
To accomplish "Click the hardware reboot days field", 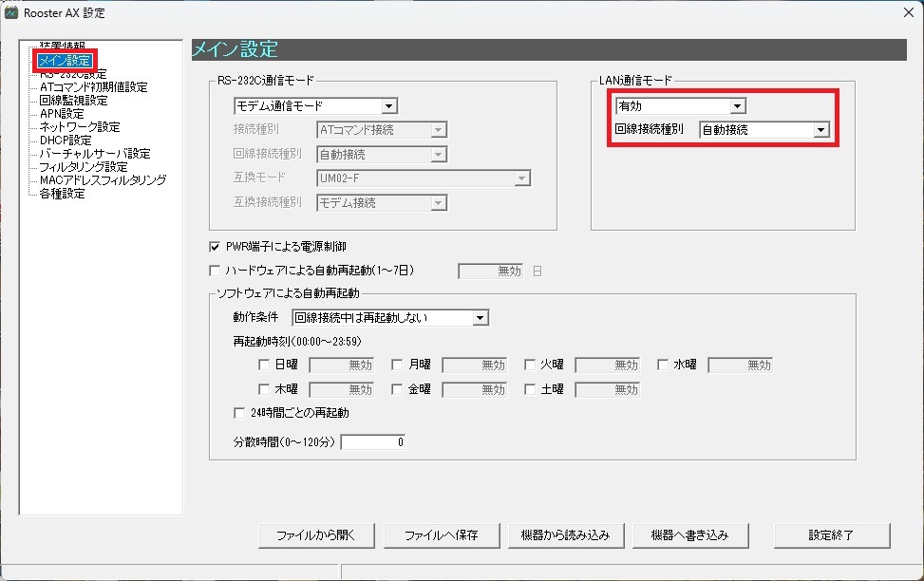I will tap(491, 272).
